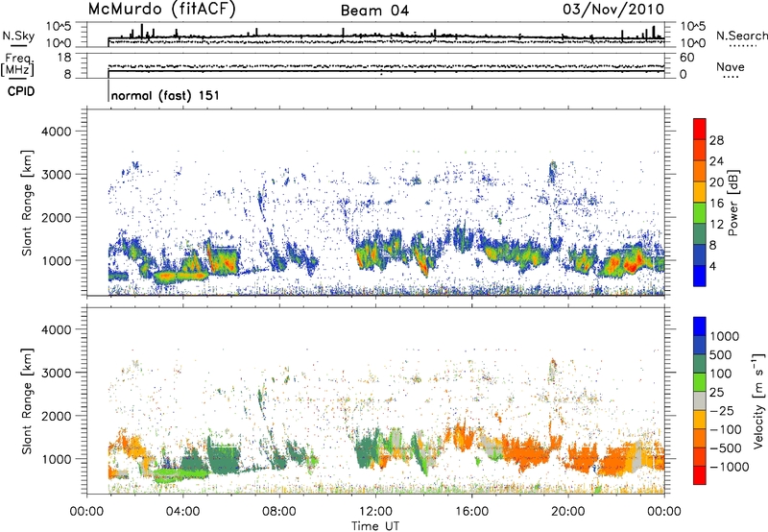
Task: Click the CPID label
Action: point(21,91)
